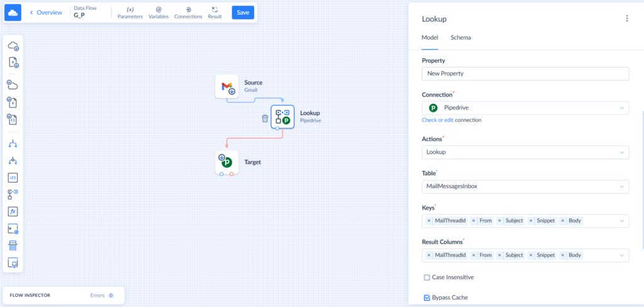Expand the Keys multi-select dropdown arrow
Viewport: 644px width, 307px height.
pos(621,221)
